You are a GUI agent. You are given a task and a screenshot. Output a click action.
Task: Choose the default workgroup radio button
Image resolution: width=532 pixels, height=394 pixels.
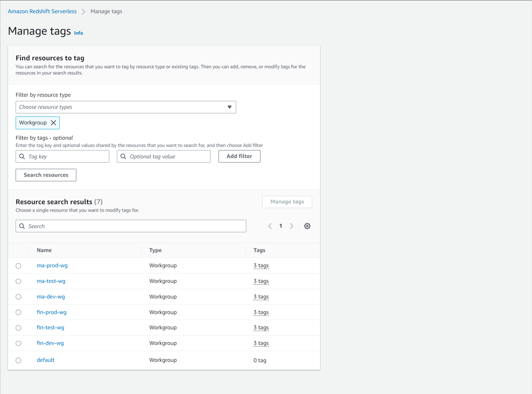coord(18,360)
